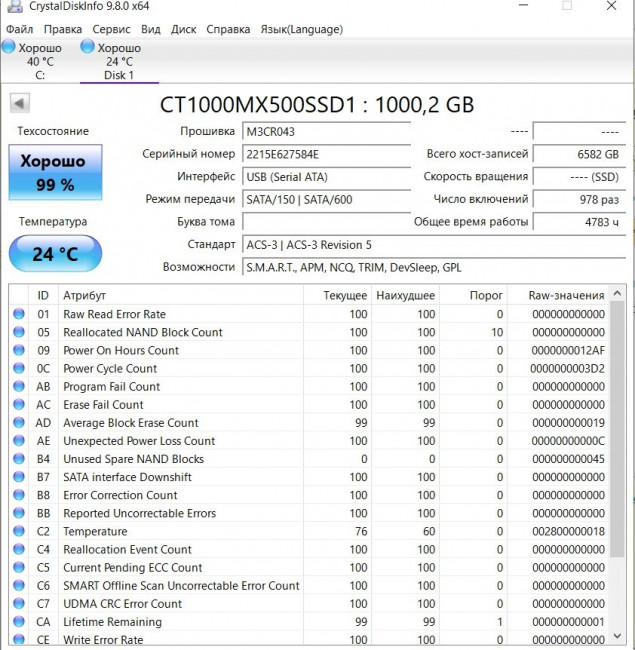
Task: Open the Файл menu
Action: (19, 29)
